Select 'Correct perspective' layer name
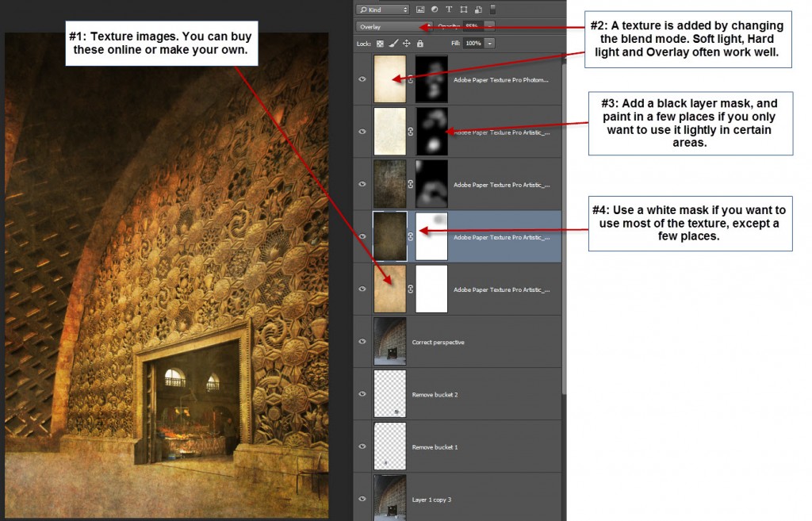 438,343
